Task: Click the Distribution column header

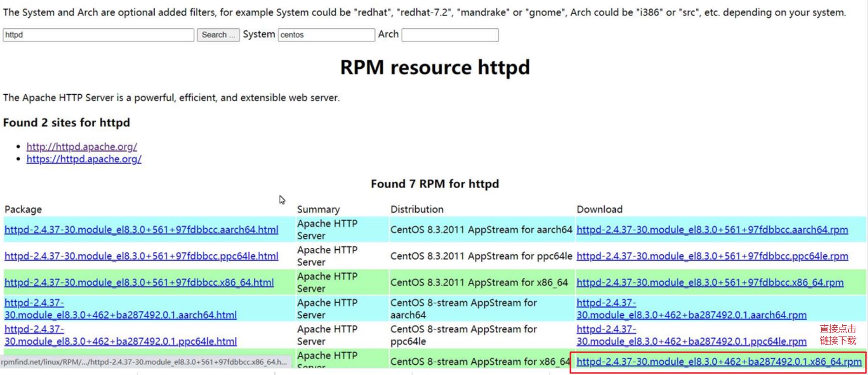Action: (417, 209)
